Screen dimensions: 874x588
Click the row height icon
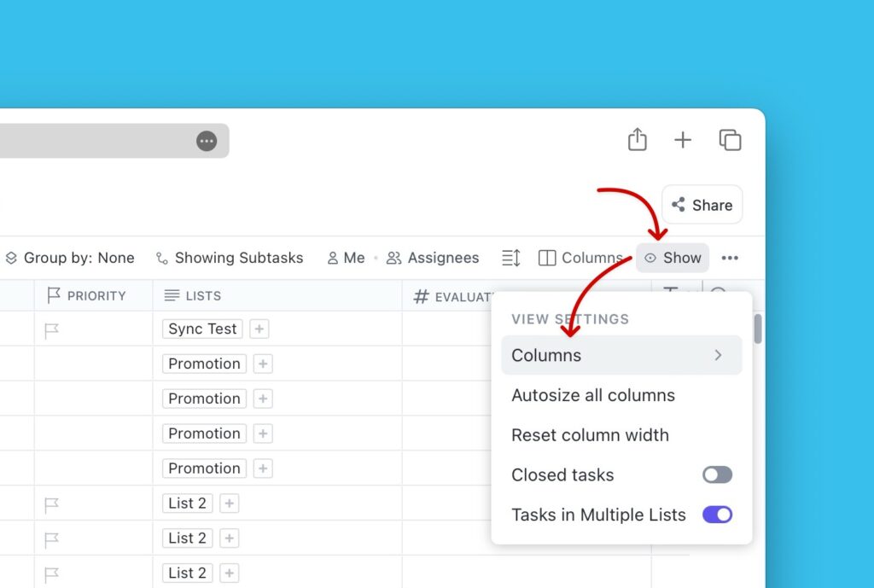510,258
